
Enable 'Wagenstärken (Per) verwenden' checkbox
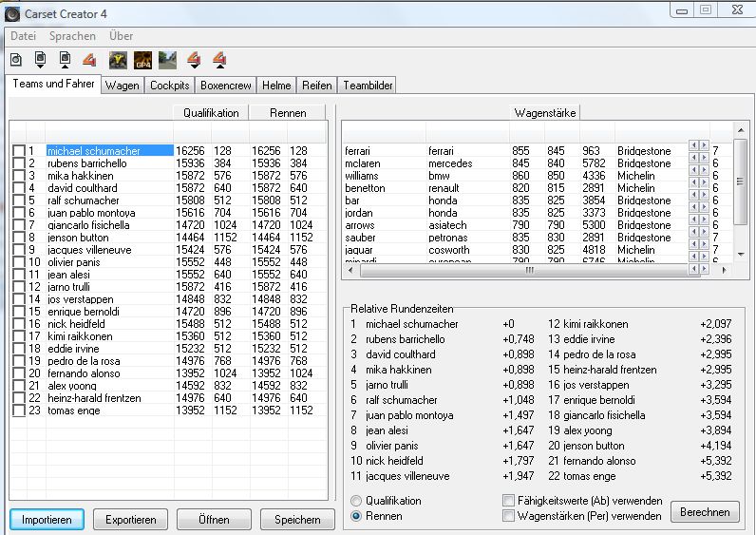pos(509,516)
